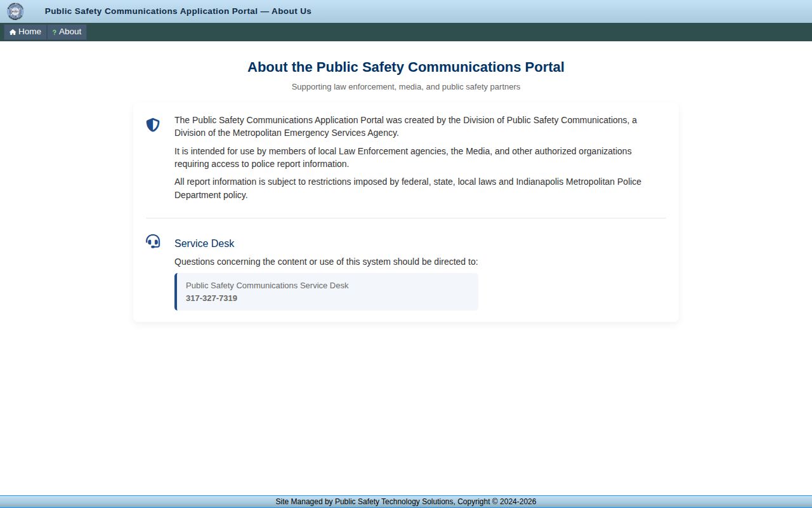This screenshot has width=812, height=508.
Task: Click the footer 'Site Managed by Public Safety Technology Solutions'
Action: click(406, 502)
